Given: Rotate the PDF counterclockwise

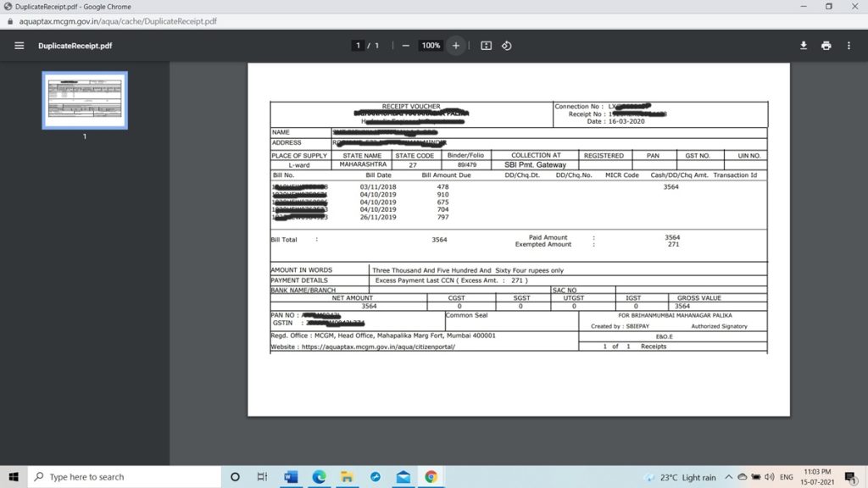Looking at the screenshot, I should click(507, 46).
